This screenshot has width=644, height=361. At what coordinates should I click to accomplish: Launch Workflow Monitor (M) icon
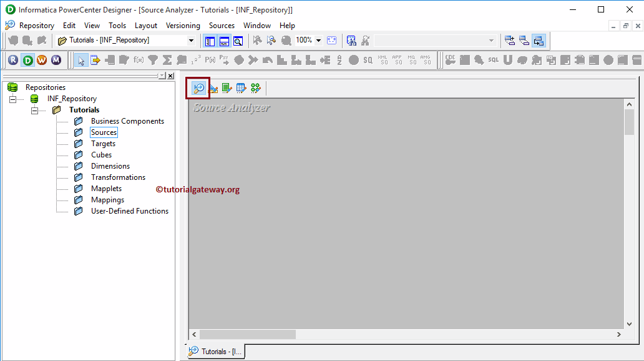click(x=56, y=60)
